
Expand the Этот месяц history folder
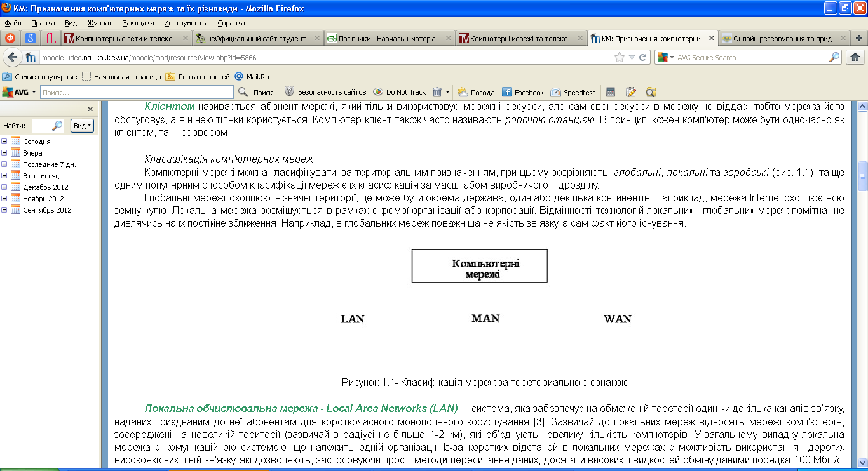tap(4, 176)
